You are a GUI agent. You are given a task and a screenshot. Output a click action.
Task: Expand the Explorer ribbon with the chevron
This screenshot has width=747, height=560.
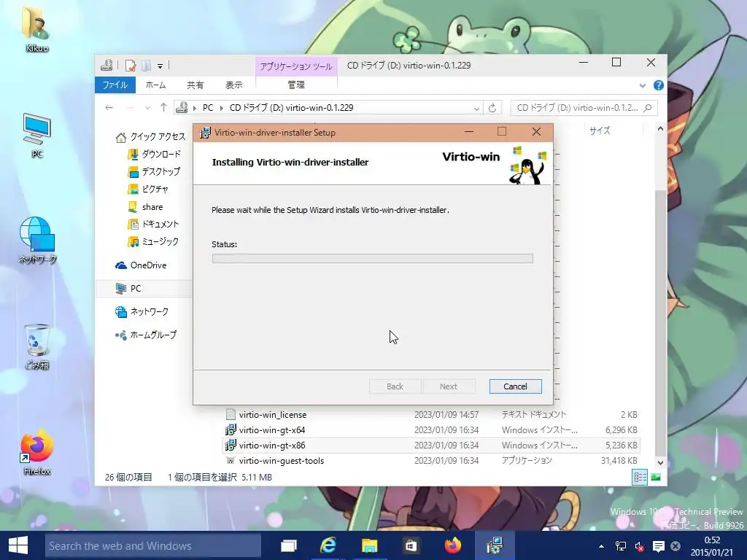[642, 86]
